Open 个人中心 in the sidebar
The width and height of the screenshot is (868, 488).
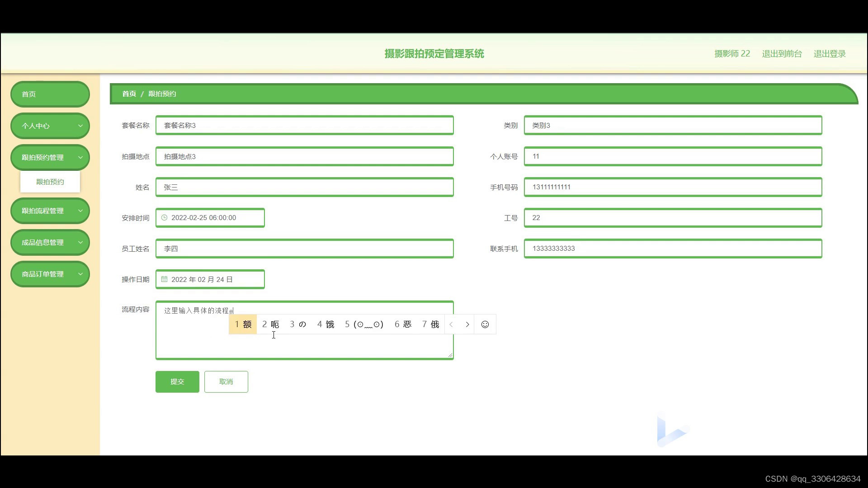[x=50, y=126]
